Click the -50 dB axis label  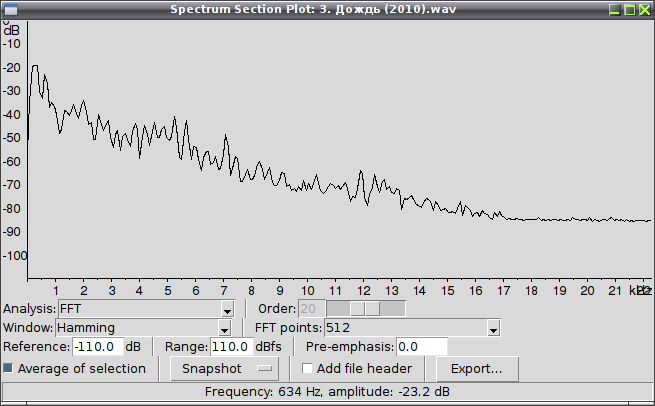pos(12,138)
